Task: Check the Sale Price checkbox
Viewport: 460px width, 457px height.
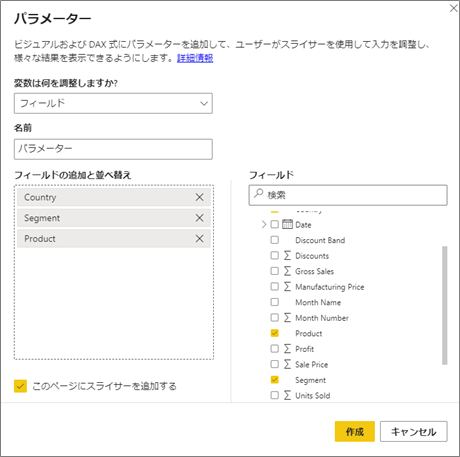Action: pos(275,364)
